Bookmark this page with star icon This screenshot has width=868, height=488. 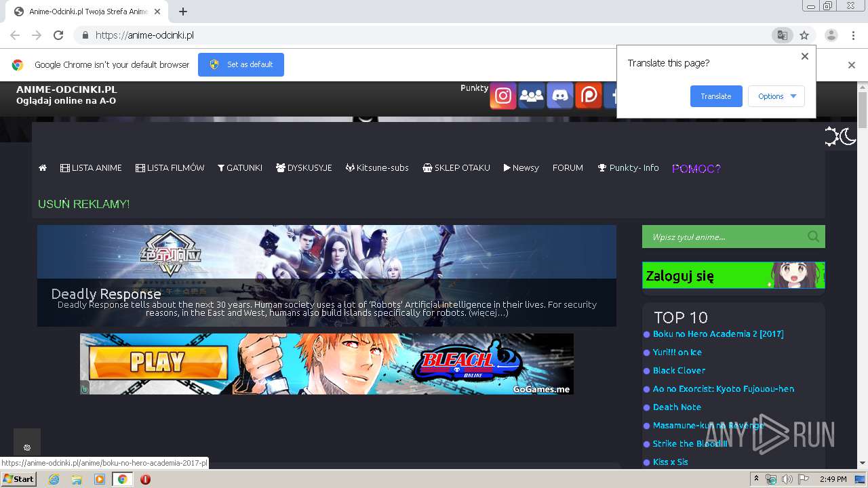[x=804, y=35]
